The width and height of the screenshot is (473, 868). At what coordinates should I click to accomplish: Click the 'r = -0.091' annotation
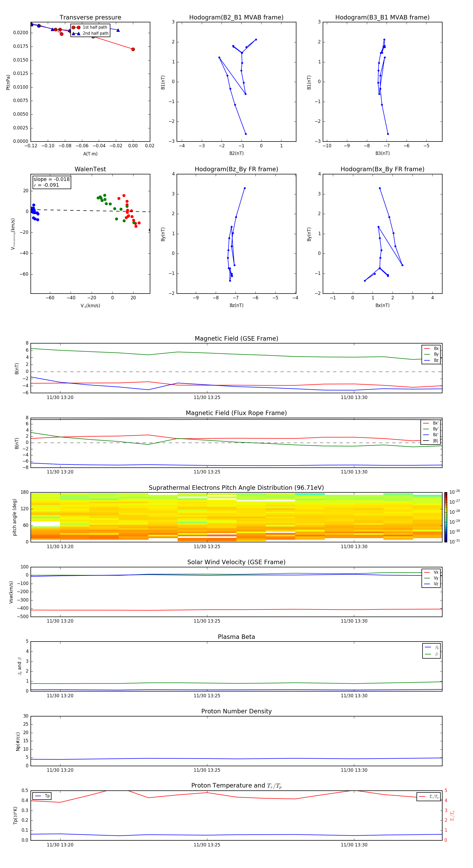47,185
